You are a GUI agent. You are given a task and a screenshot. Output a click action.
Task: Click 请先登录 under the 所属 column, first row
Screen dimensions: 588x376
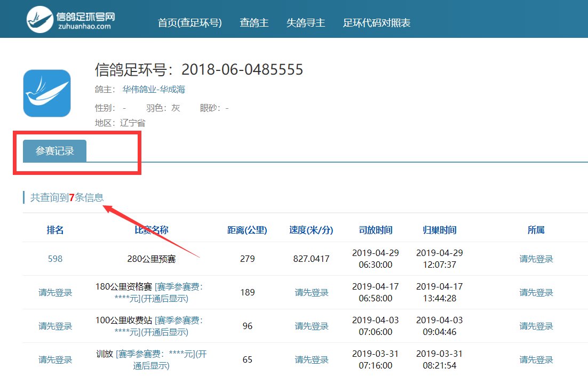(x=536, y=259)
